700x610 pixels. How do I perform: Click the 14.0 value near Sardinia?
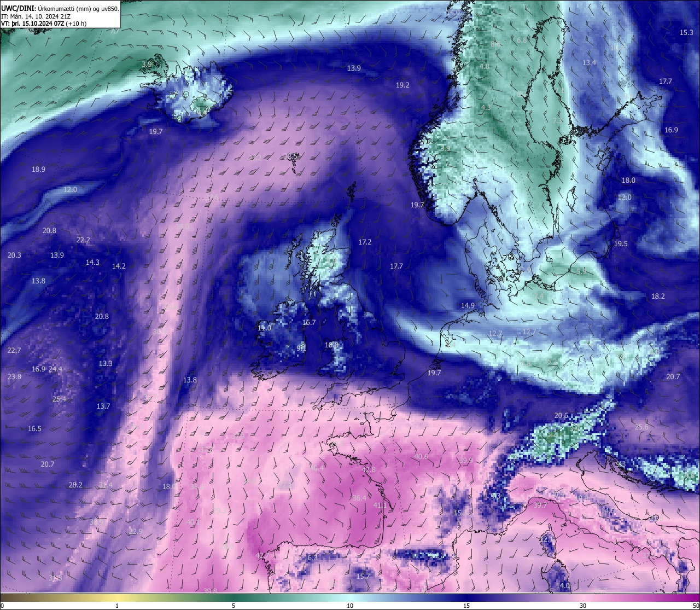click(x=563, y=586)
